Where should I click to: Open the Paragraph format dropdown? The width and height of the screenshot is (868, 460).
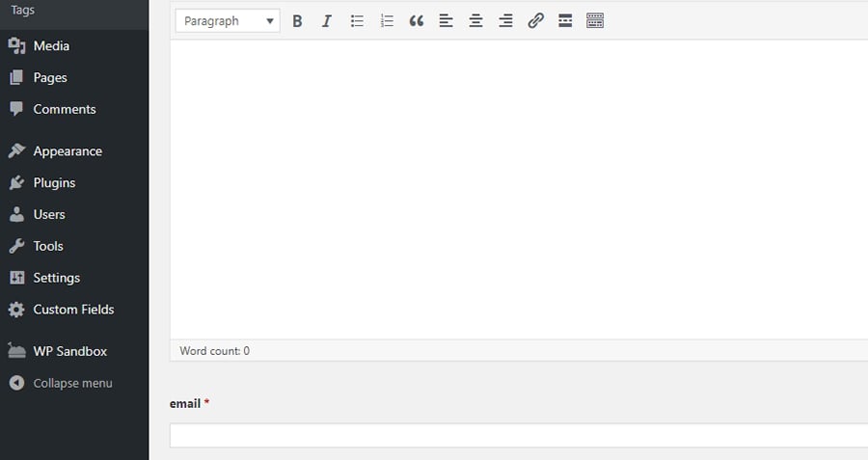(x=228, y=21)
